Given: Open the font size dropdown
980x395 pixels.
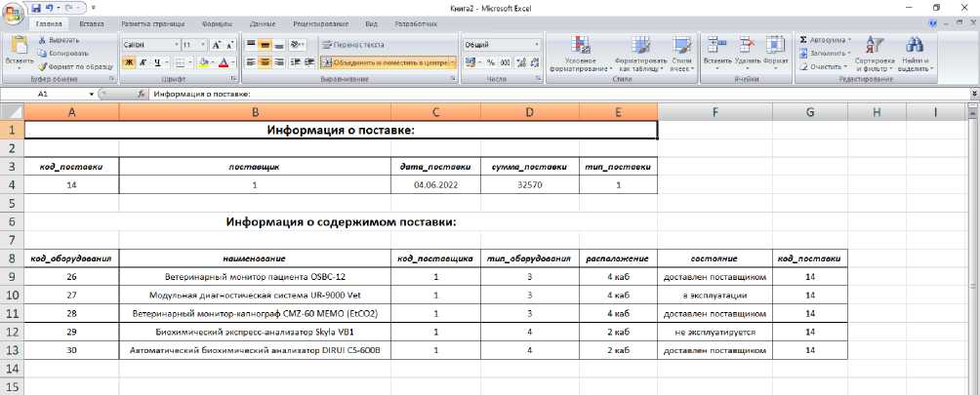Looking at the screenshot, I should click(x=203, y=45).
